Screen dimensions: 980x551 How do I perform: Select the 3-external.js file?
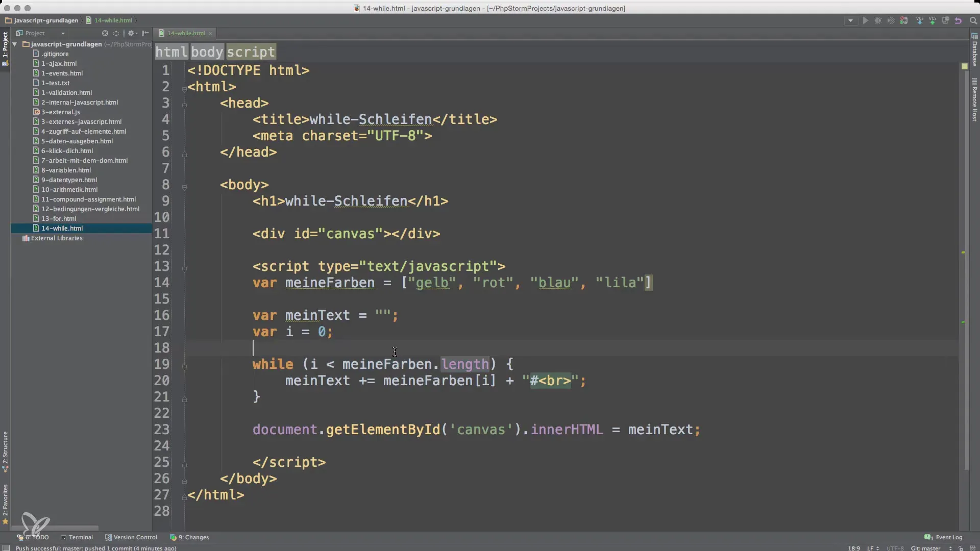60,112
